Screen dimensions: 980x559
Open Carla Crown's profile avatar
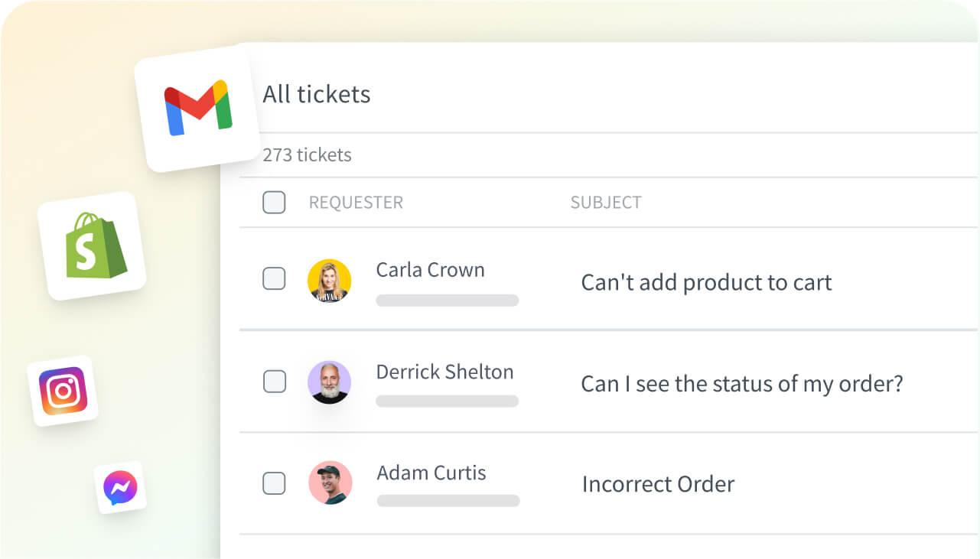point(330,281)
